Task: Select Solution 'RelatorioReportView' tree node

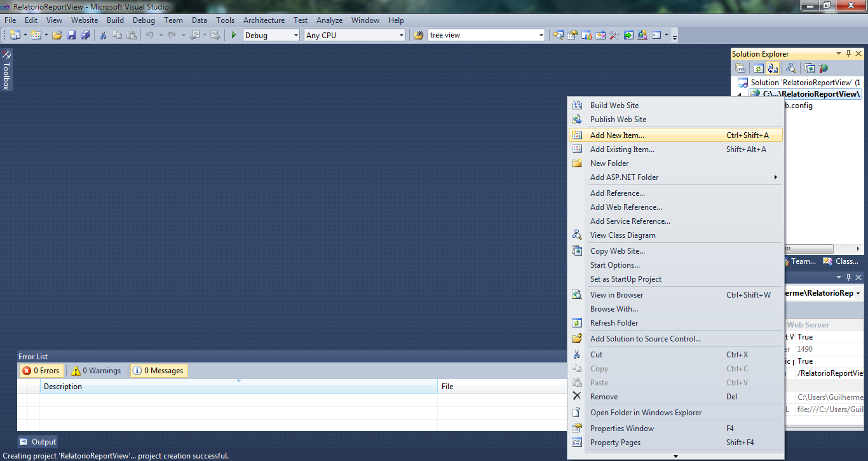Action: coord(800,83)
